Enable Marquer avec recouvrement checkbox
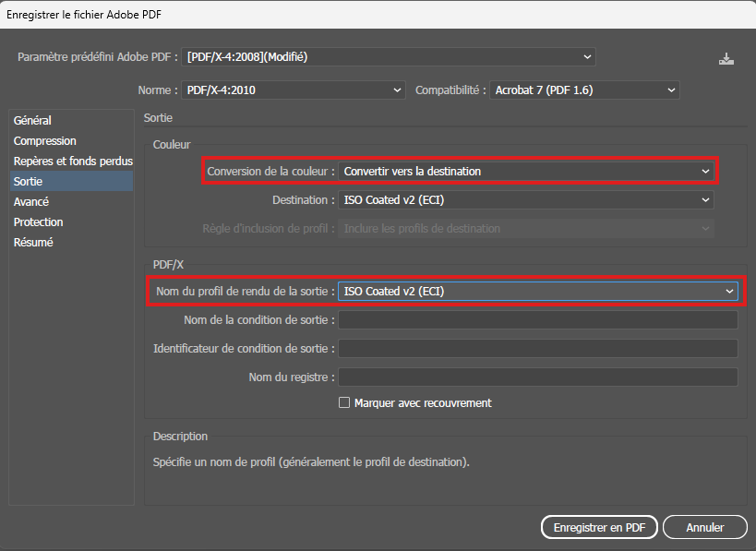 point(344,402)
